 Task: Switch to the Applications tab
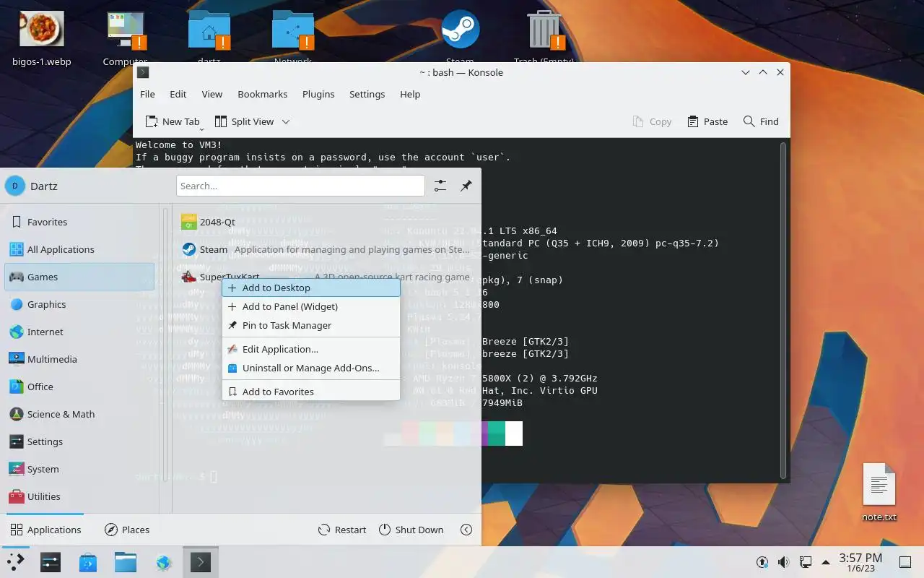point(45,530)
